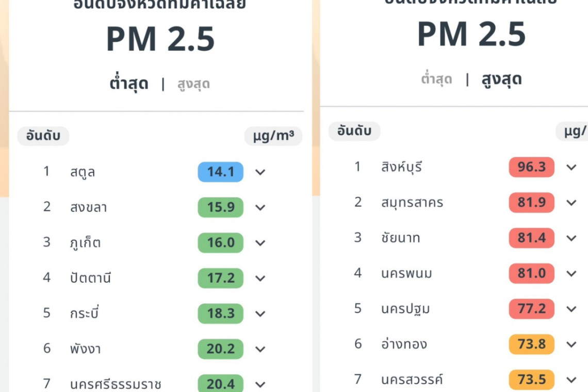Expand the ปัตตานี row chevron
The image size is (588, 392).
pos(260,279)
